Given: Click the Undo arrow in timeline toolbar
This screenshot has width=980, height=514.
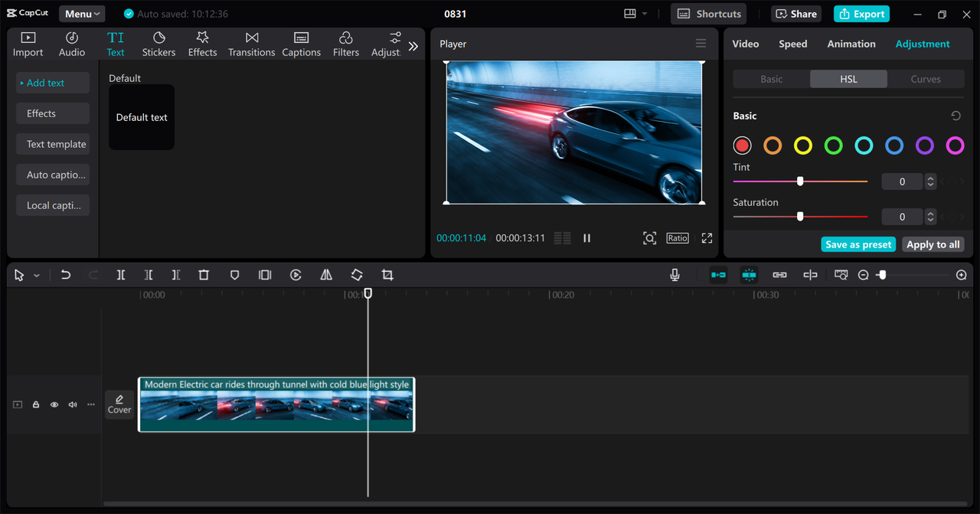Looking at the screenshot, I should [x=66, y=275].
